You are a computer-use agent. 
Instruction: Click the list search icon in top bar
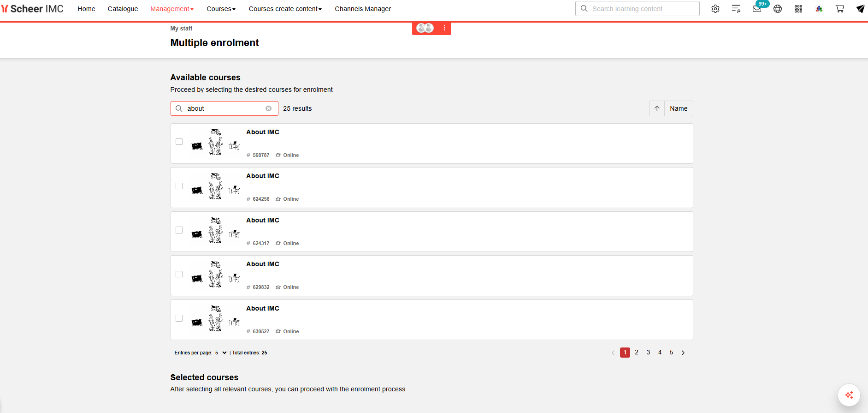pyautogui.click(x=736, y=9)
